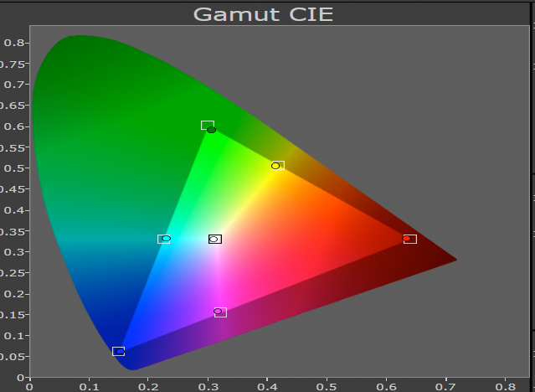The width and height of the screenshot is (535, 392).
Task: Click the Gamut CIE chart title
Action: 263,14
